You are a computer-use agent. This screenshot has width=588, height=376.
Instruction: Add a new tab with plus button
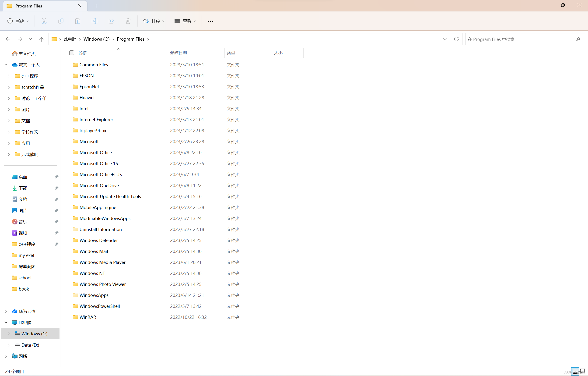point(96,6)
